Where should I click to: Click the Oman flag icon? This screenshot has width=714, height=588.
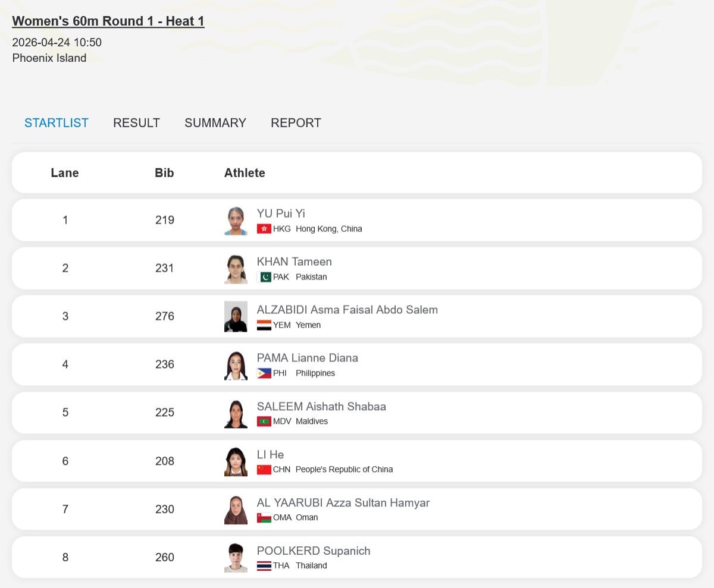[264, 518]
